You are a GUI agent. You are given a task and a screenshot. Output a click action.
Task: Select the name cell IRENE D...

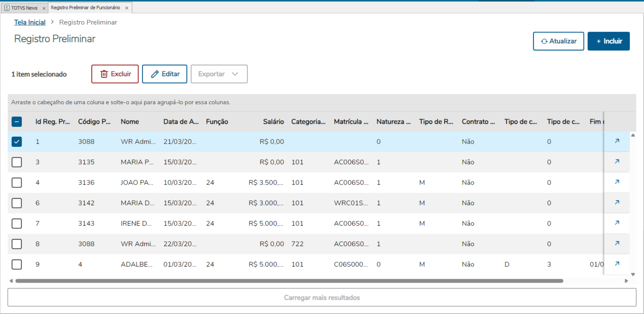[136, 223]
